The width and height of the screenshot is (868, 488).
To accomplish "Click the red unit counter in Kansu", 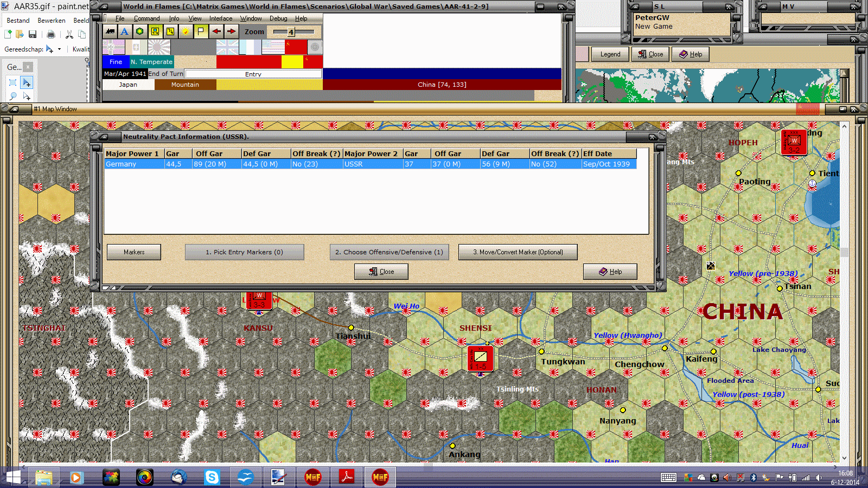I will pyautogui.click(x=259, y=300).
